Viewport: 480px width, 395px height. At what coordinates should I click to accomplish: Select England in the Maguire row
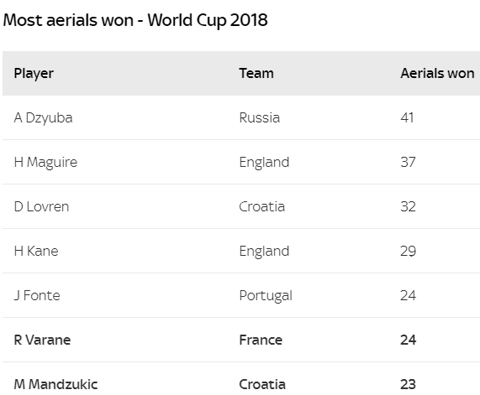pyautogui.click(x=264, y=163)
